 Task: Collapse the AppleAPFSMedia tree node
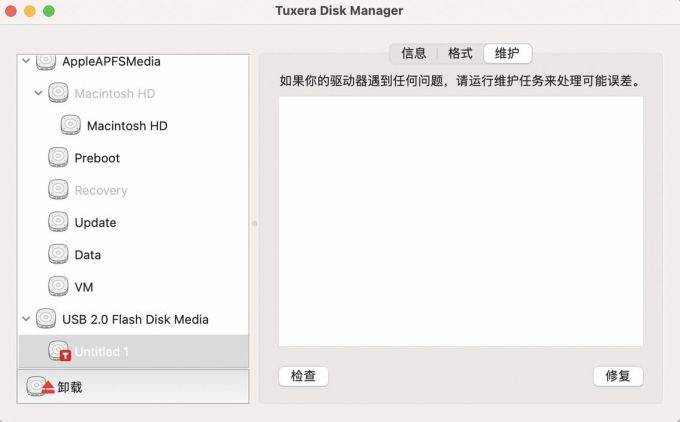click(x=26, y=61)
